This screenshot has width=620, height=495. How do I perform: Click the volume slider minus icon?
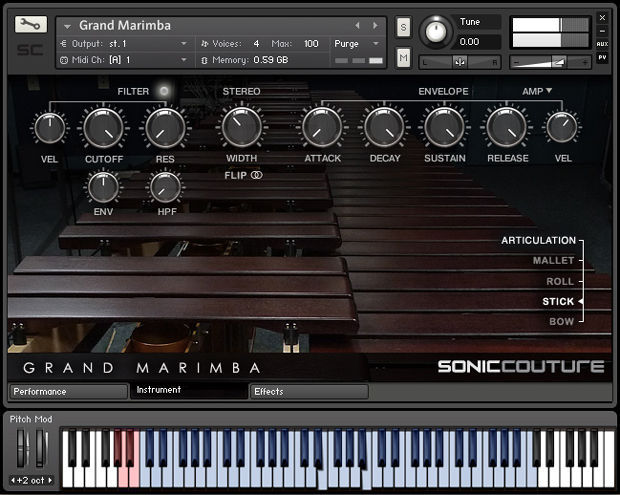point(516,62)
